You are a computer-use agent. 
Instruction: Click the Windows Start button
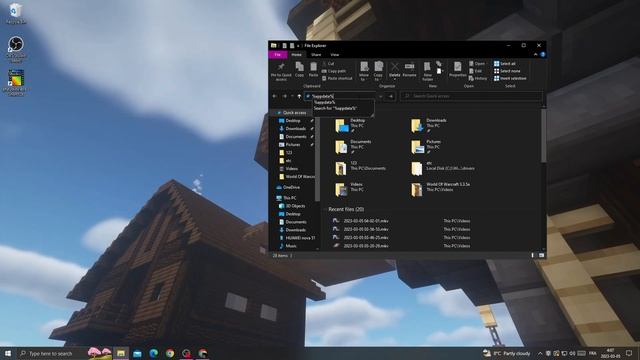[8, 353]
